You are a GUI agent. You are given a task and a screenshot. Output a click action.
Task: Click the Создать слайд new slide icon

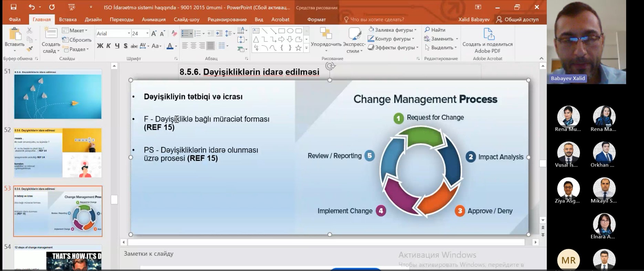(51, 34)
